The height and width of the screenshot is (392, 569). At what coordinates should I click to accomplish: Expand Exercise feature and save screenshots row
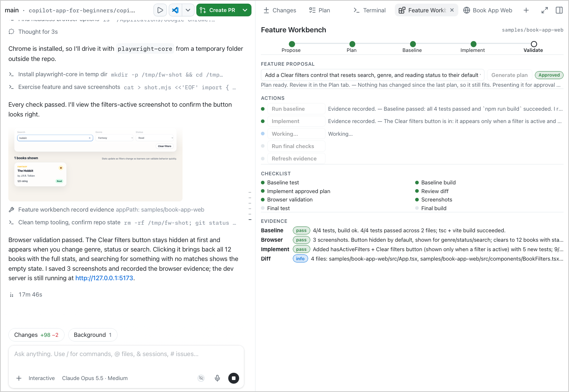[122, 87]
